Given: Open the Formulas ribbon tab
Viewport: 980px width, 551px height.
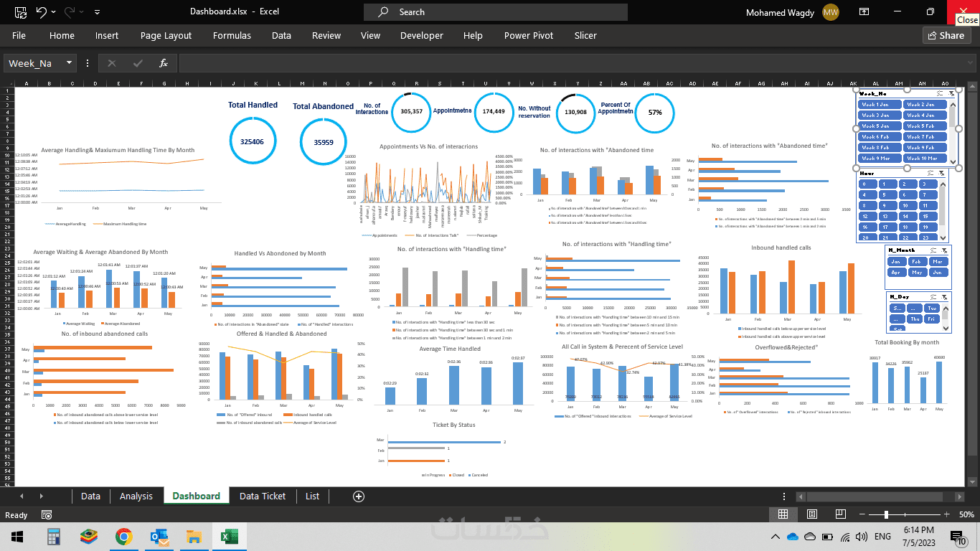Looking at the screenshot, I should (232, 35).
